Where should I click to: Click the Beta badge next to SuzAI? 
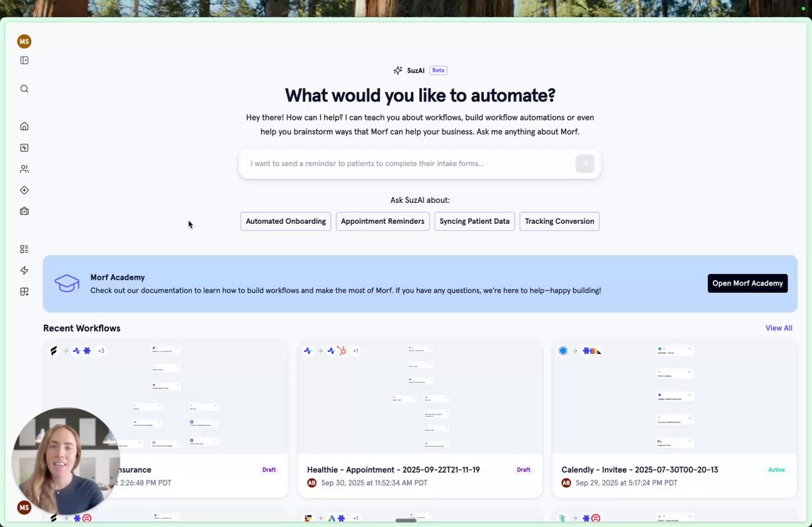click(x=438, y=70)
